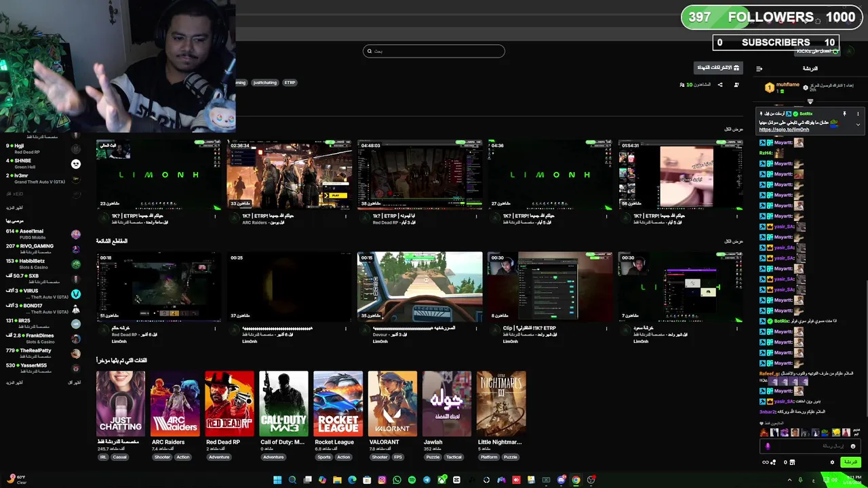Open FrankDimes channel in sidebar
Viewport: 868px width, 488px height.
point(42,338)
